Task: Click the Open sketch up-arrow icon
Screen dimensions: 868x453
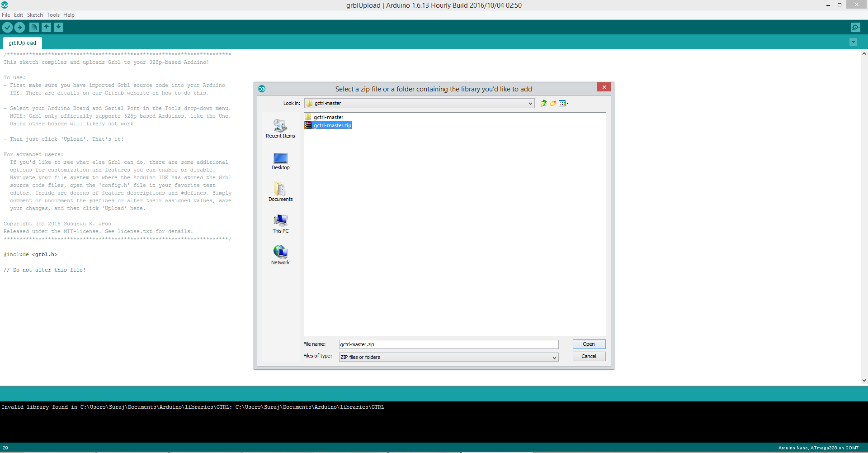Action: pos(47,28)
